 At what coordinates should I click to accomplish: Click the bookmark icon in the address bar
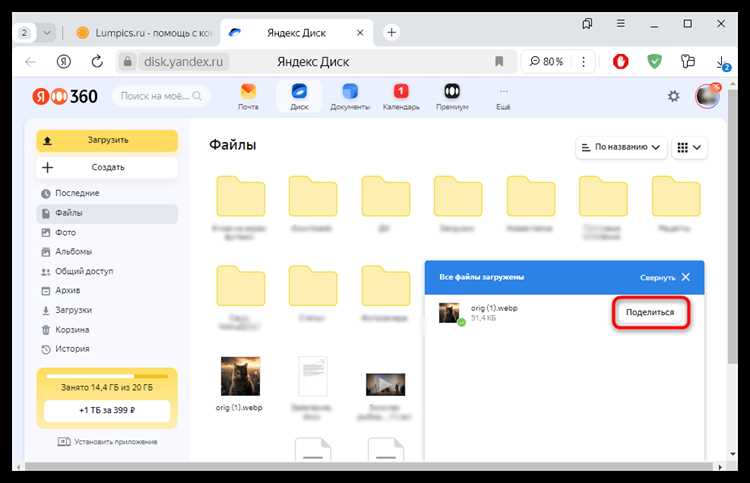[x=499, y=62]
